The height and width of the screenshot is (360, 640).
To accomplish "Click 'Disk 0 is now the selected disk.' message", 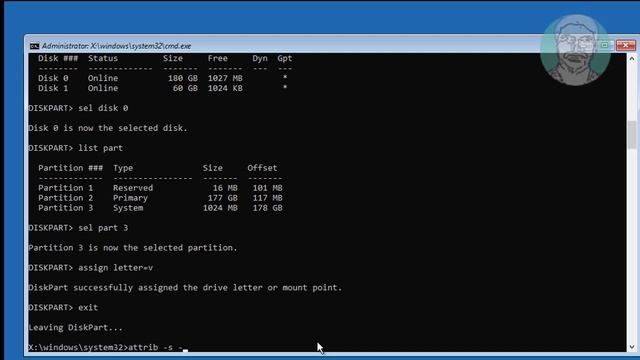I will (x=108, y=128).
